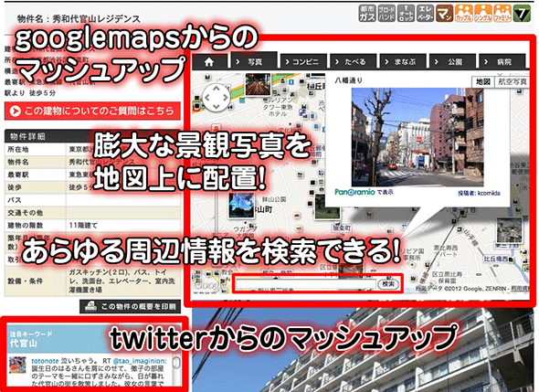
Task: Switch to the まなぶ map tab
Action: click(403, 61)
